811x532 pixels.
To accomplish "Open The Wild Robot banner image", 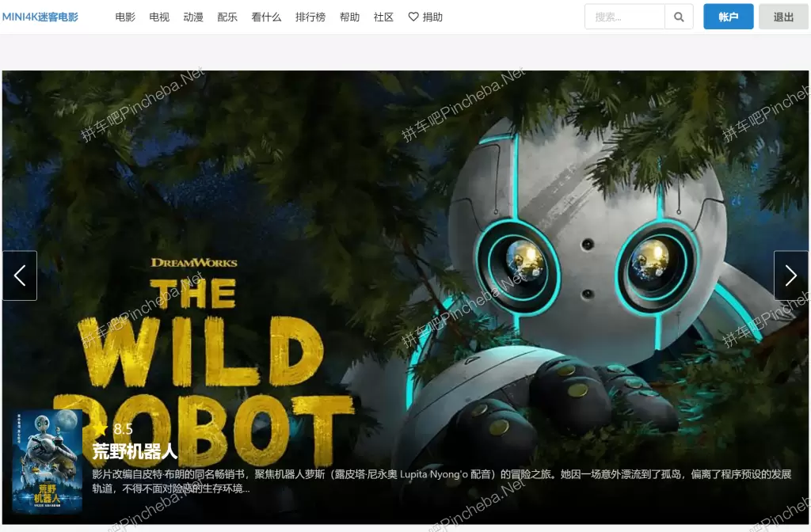I will (405, 298).
